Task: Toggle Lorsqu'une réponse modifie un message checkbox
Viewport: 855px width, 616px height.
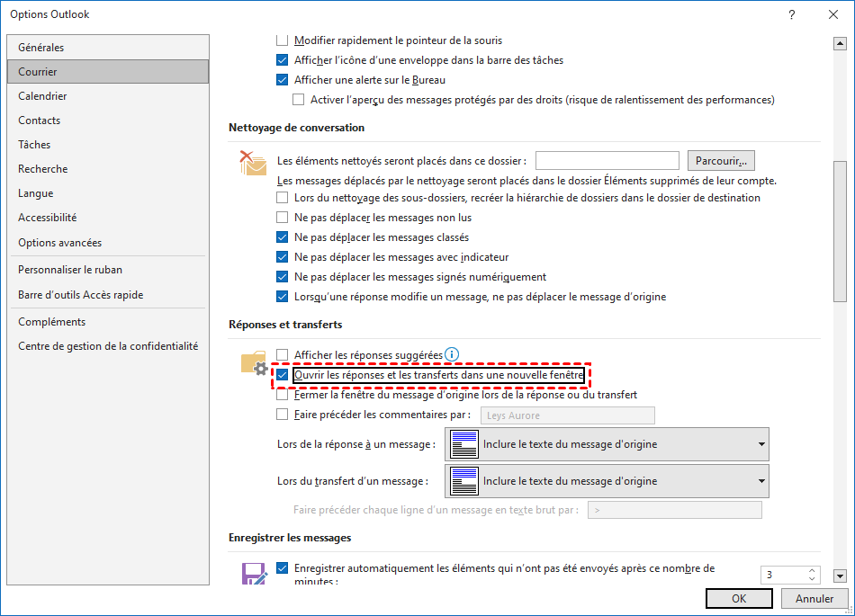Action: tap(282, 297)
